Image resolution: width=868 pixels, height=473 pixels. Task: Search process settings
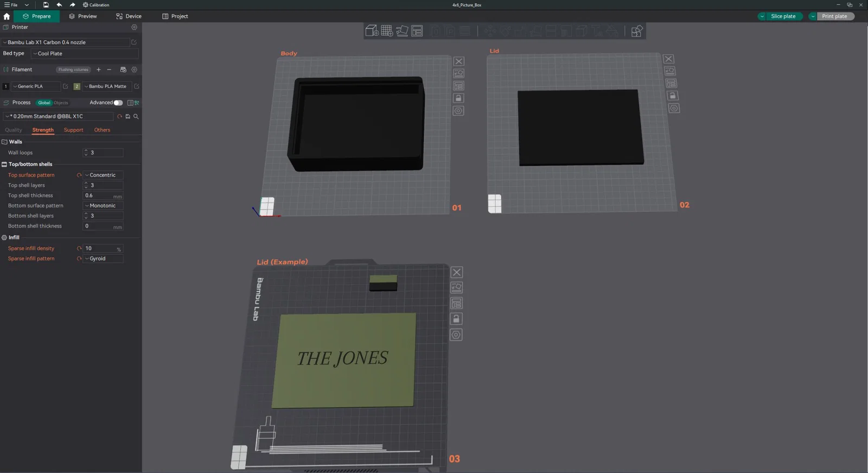coord(136,116)
